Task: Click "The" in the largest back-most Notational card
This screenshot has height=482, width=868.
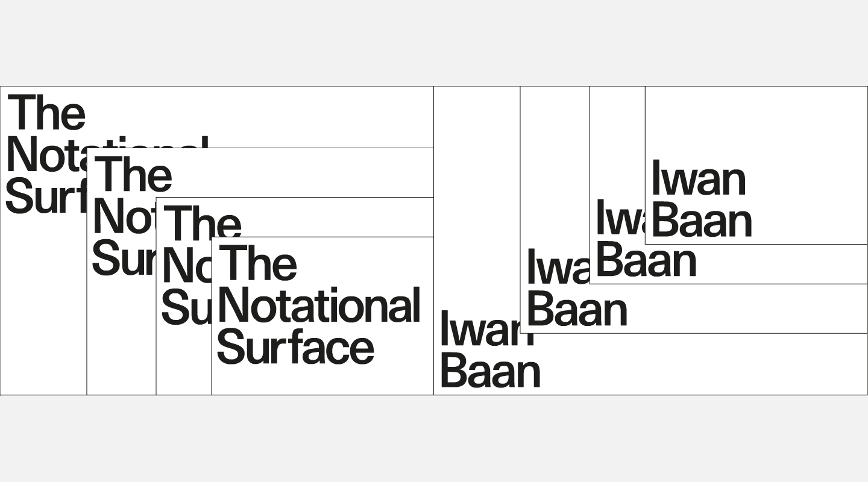Action: click(x=46, y=113)
